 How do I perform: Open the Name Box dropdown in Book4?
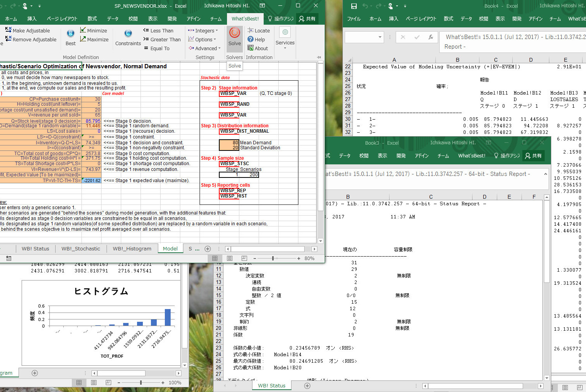[380, 37]
